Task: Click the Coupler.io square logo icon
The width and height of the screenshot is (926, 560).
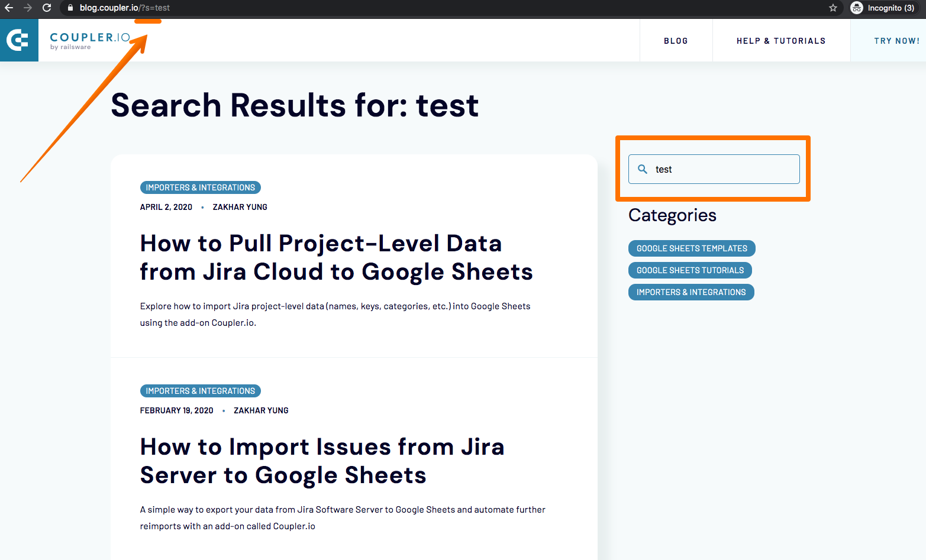Action: coord(19,40)
